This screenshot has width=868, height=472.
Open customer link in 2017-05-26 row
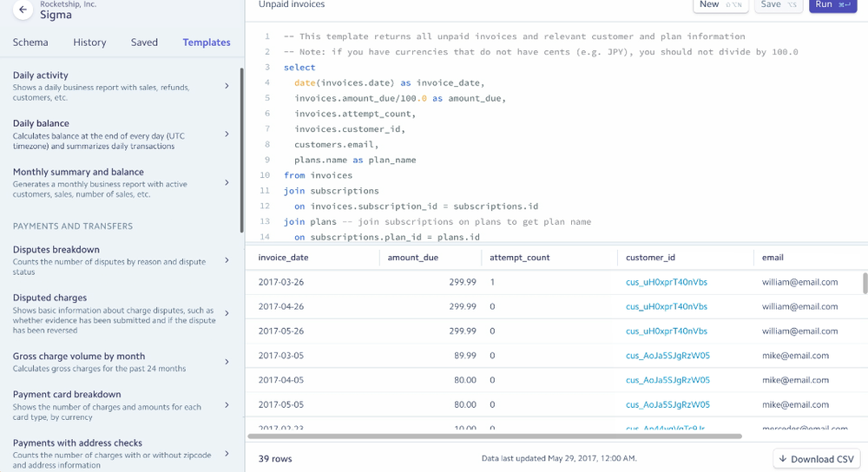point(667,331)
